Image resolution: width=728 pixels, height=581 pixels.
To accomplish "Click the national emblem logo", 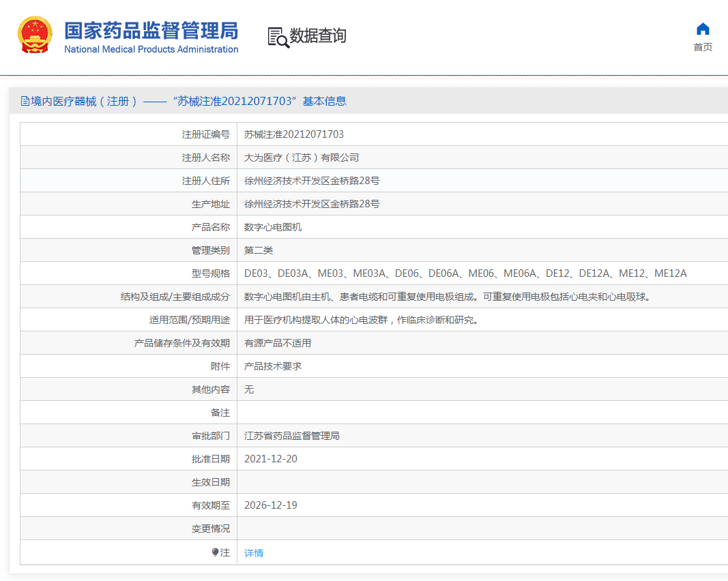I will (x=35, y=35).
